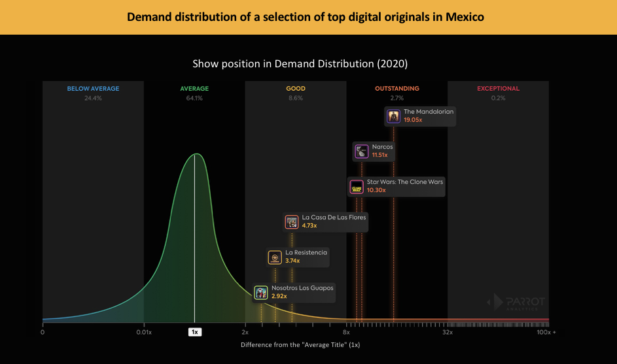Click the 32x axis label

(x=448, y=333)
